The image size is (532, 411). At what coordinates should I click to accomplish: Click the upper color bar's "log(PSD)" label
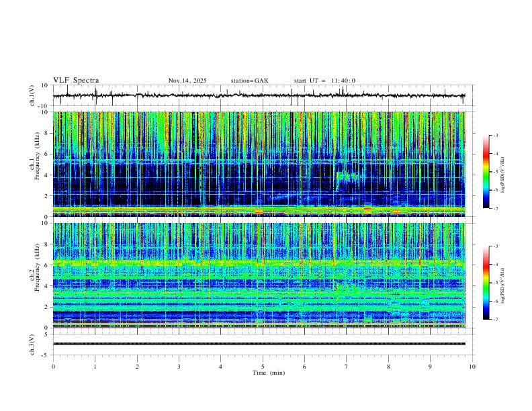coord(502,175)
